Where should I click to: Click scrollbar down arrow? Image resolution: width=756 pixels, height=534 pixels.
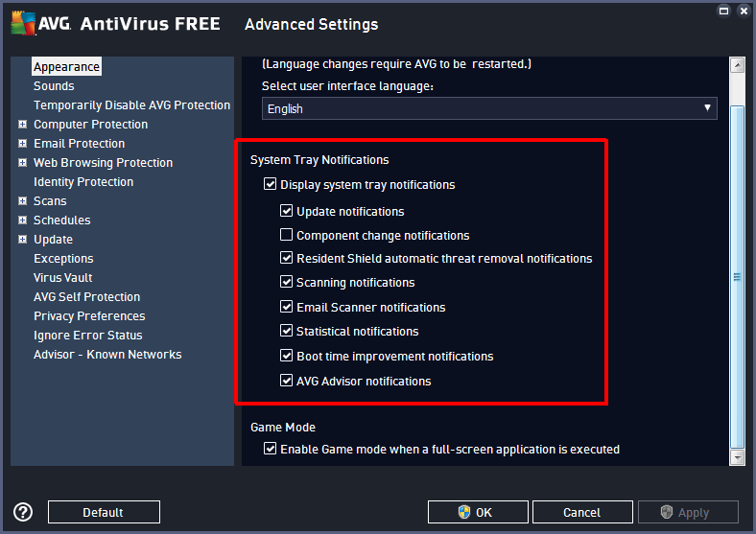point(737,457)
